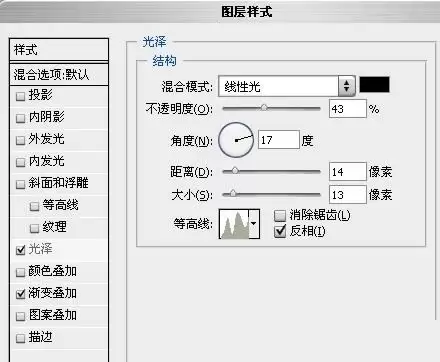Select the 图案叠加 style row label

(53, 315)
